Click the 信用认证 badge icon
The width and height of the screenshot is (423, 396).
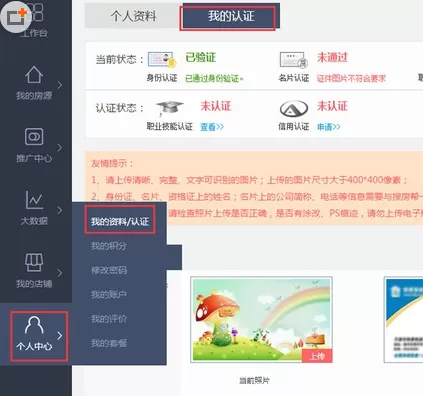[294, 108]
